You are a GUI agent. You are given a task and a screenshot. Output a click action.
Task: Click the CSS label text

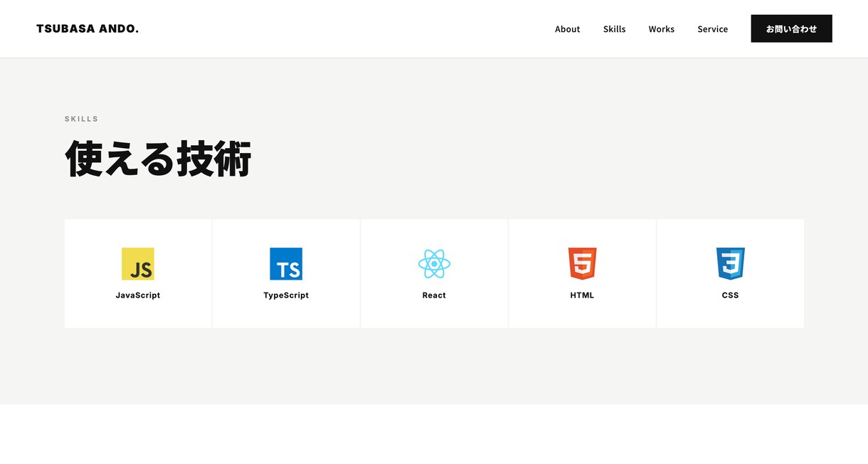coord(730,295)
